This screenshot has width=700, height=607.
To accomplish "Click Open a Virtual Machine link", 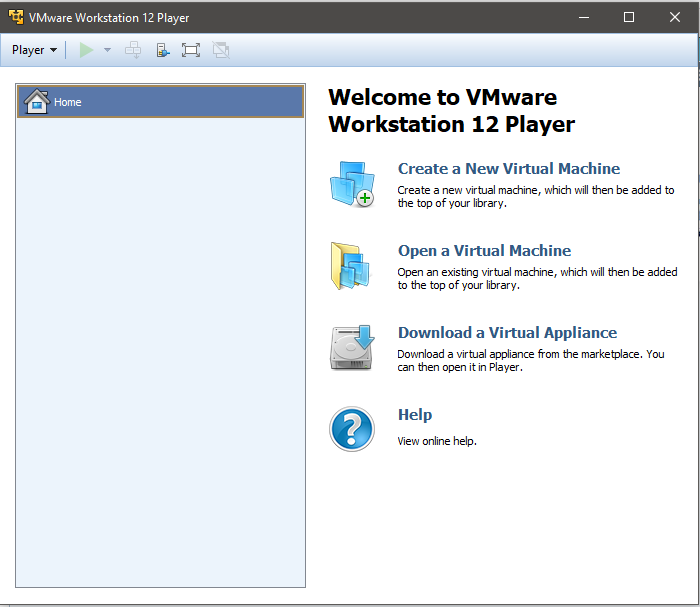I will 484,251.
